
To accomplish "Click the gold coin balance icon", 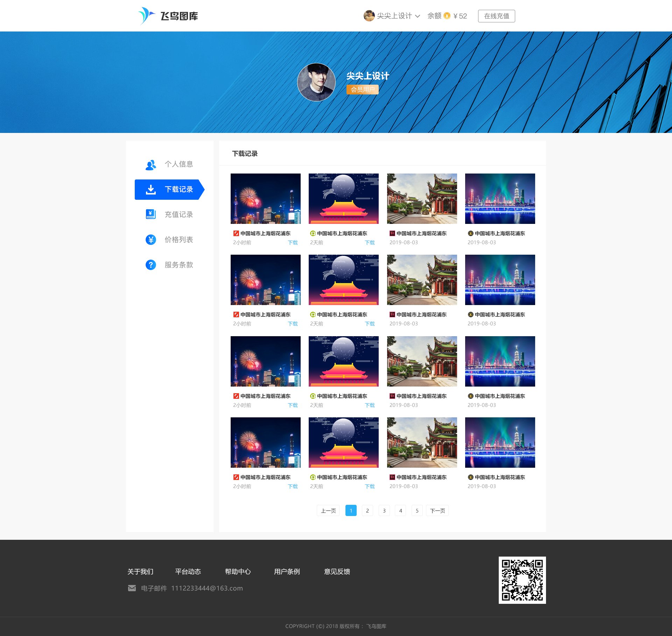I will (x=447, y=16).
